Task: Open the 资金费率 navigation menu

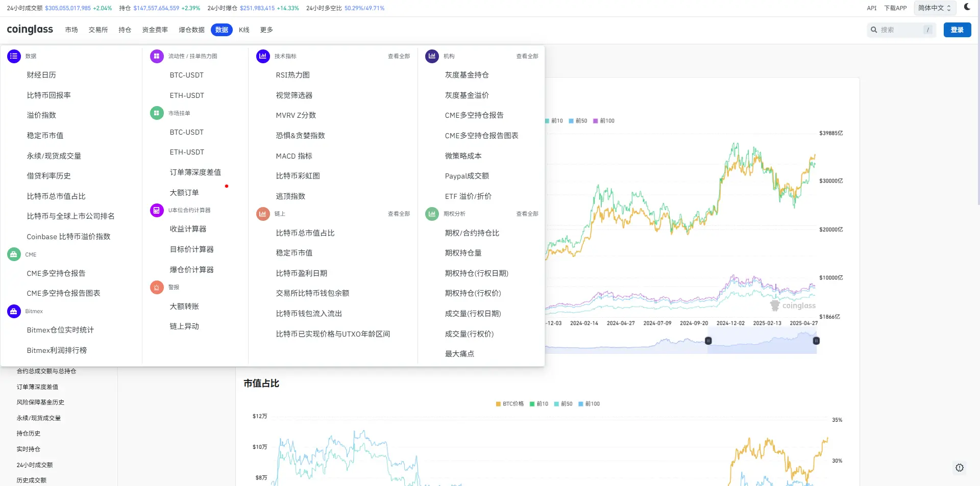Action: click(155, 30)
